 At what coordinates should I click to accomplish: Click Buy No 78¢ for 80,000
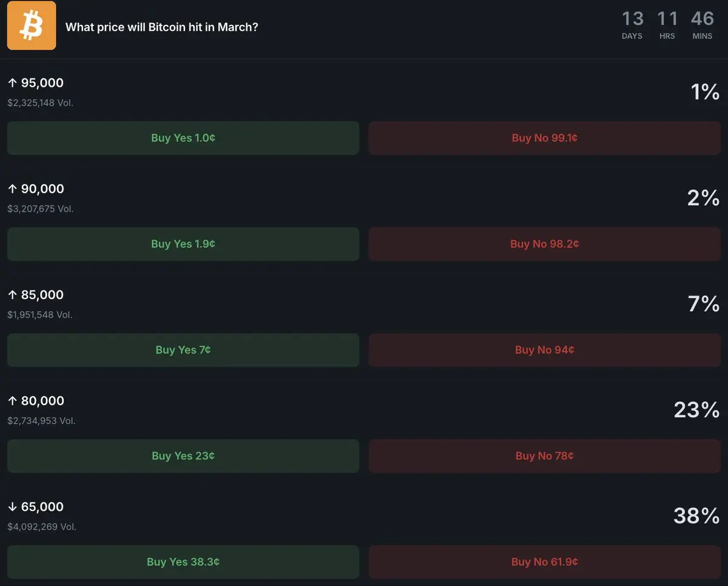point(544,456)
